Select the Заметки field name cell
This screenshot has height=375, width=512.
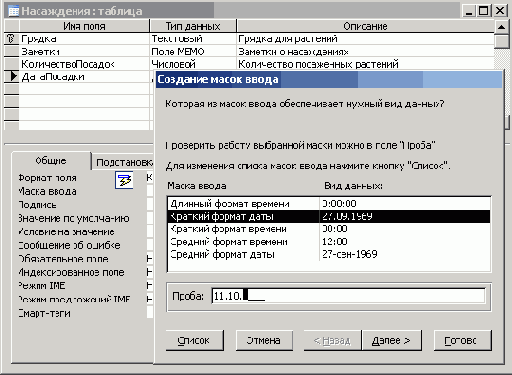pos(84,51)
